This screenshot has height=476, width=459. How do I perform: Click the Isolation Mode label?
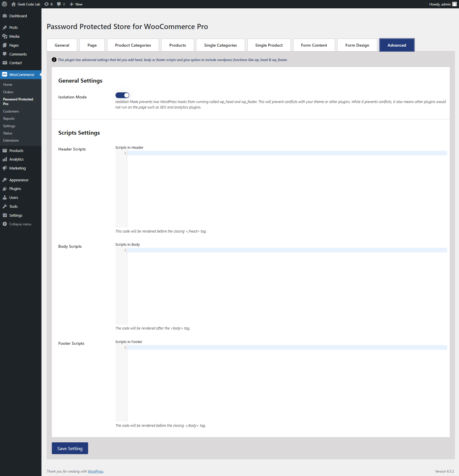pos(72,97)
